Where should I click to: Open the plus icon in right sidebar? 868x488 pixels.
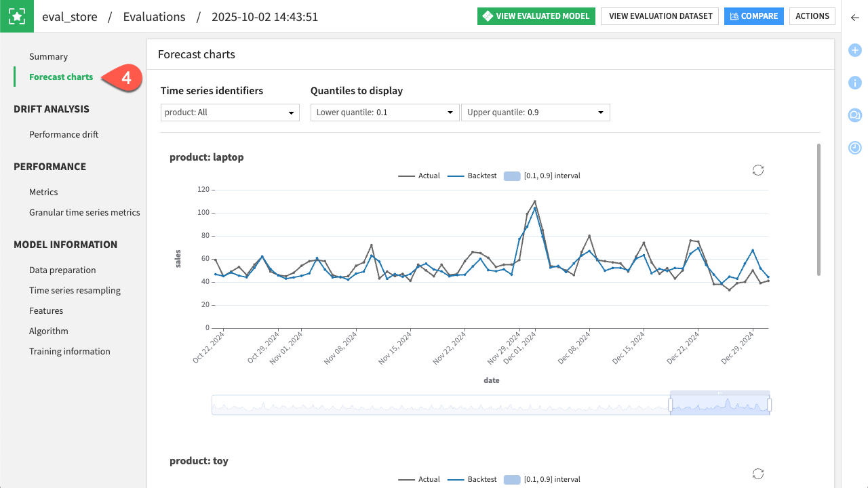854,50
